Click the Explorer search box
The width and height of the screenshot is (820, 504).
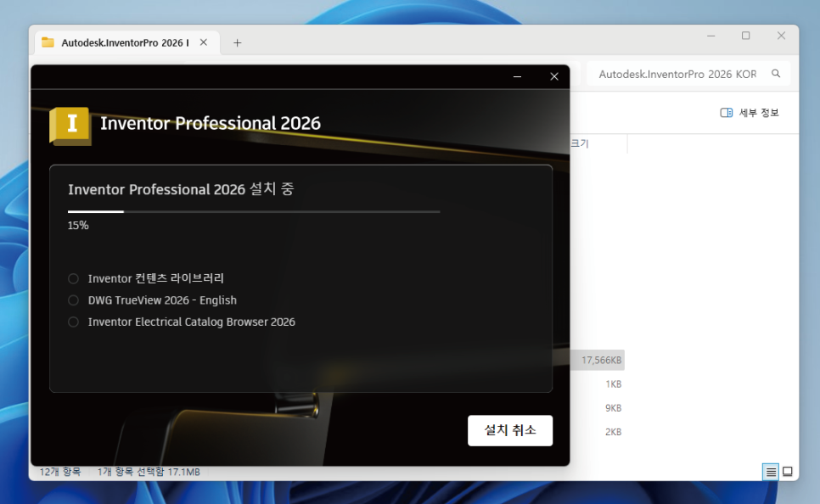point(688,74)
